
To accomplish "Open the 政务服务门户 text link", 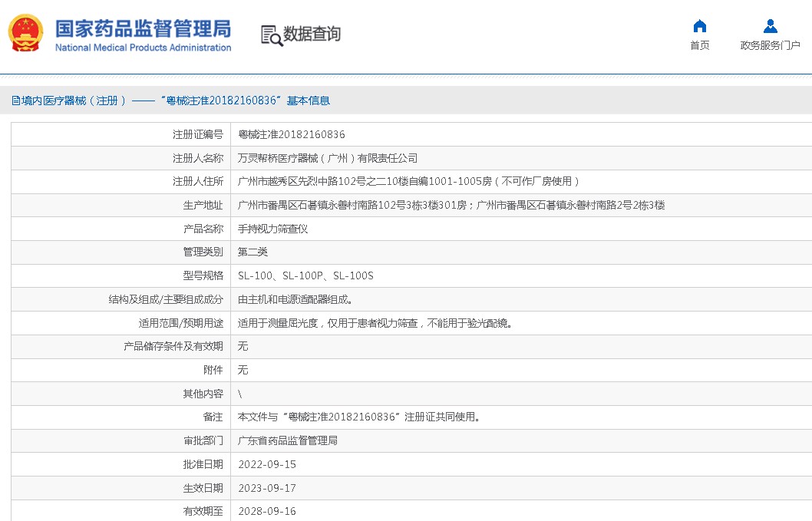I will 770,45.
